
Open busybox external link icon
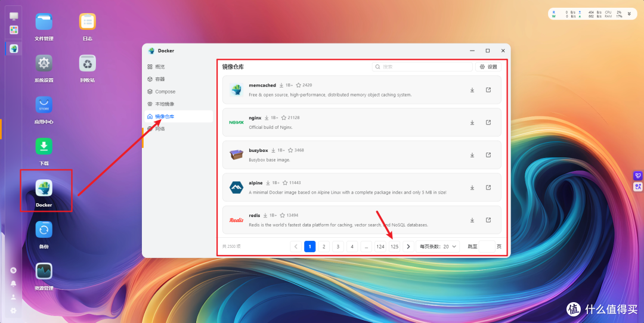488,155
